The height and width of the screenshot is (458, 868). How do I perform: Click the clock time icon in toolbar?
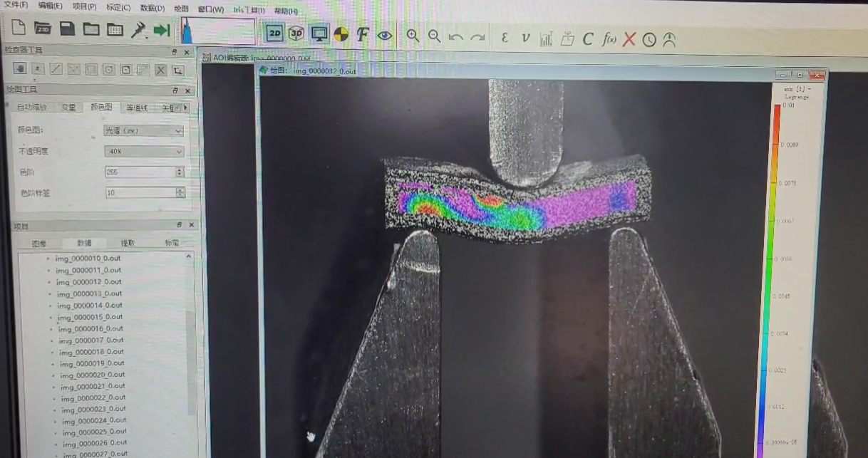(x=649, y=40)
